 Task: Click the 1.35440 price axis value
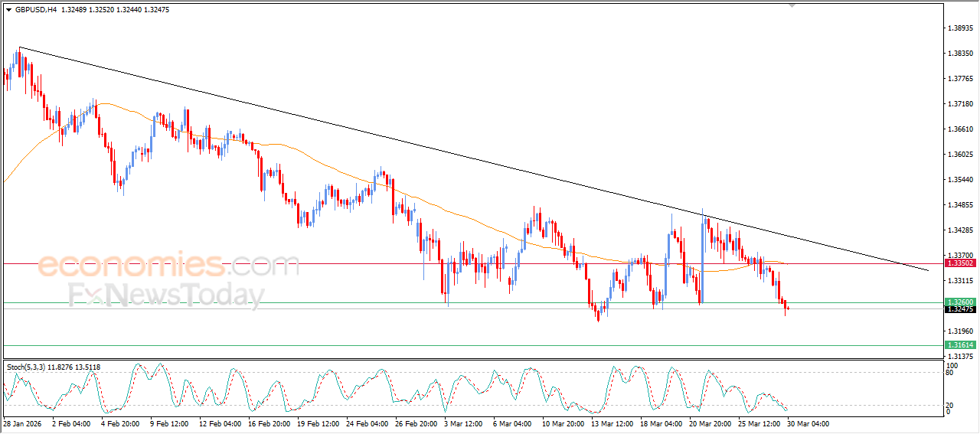[960, 180]
